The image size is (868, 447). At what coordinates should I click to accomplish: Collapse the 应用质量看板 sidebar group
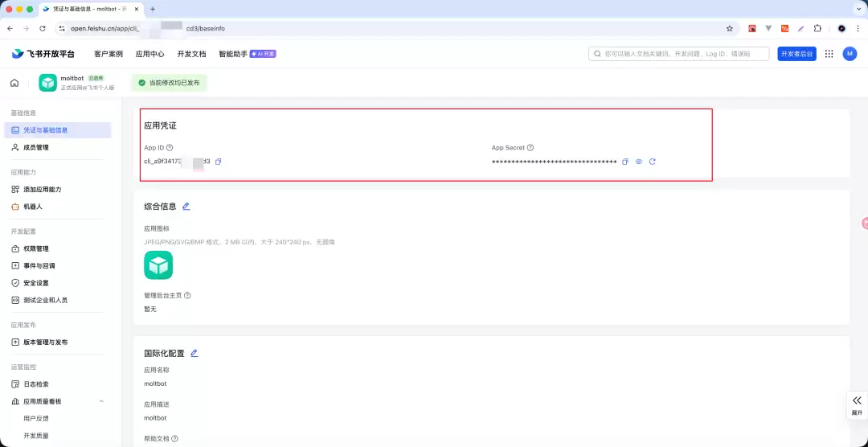coord(101,401)
